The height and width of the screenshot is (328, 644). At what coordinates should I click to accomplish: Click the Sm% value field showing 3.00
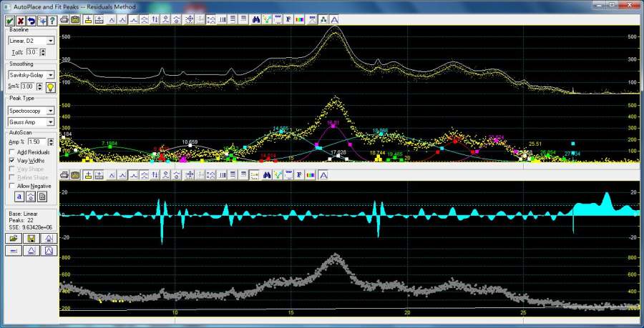click(29, 86)
